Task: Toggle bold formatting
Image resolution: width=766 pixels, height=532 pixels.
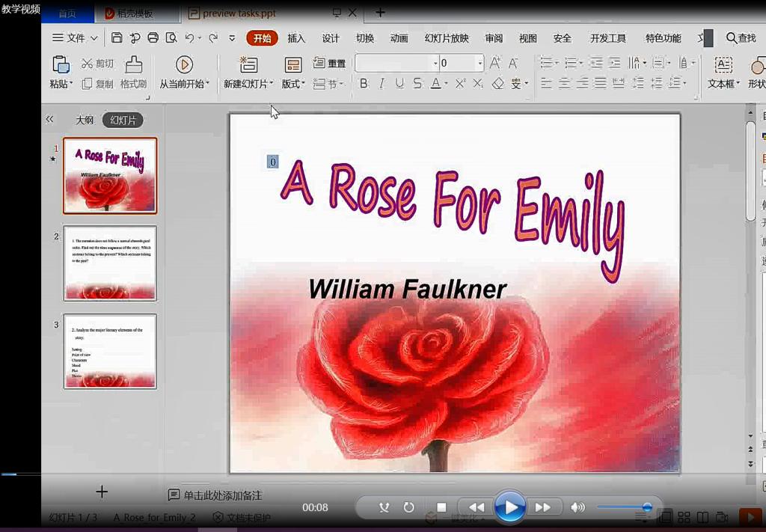Action: pos(364,84)
